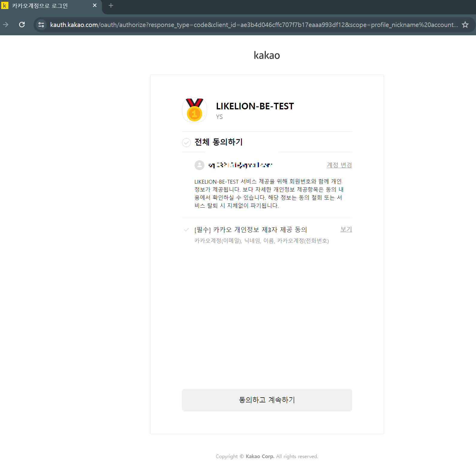Viewport: 476px width, 474px height.
Task: Open site information icon in address bar
Action: (x=41, y=25)
